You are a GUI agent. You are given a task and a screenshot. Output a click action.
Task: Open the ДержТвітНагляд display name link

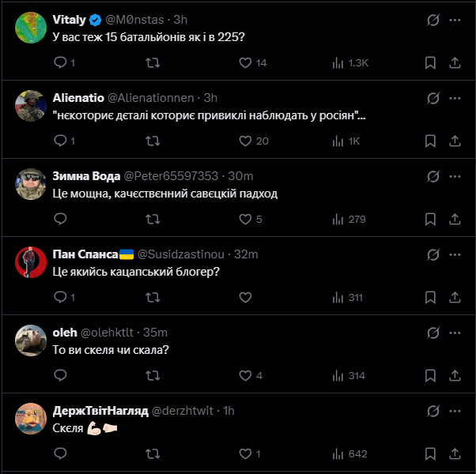(x=100, y=411)
